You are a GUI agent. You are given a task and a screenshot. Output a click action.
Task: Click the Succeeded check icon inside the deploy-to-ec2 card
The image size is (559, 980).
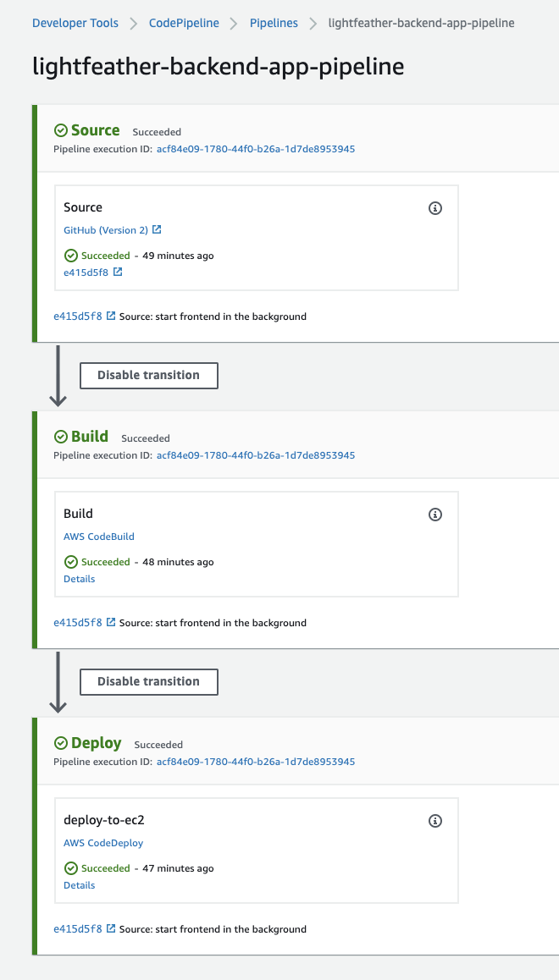pos(71,867)
